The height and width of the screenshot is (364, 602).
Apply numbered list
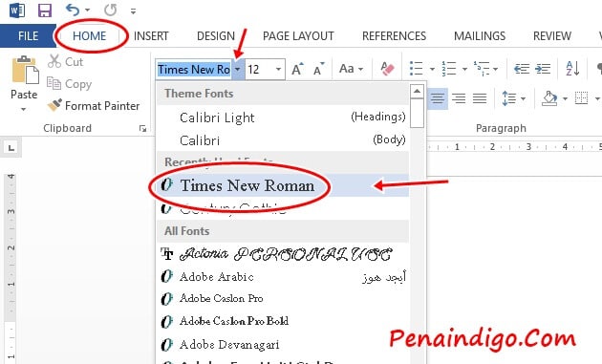tap(448, 69)
